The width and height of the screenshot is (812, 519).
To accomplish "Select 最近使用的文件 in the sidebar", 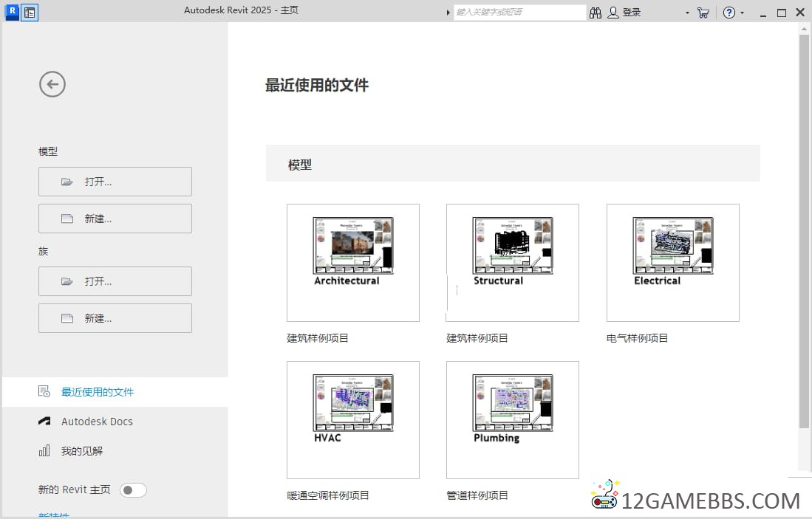I will tap(115, 392).
